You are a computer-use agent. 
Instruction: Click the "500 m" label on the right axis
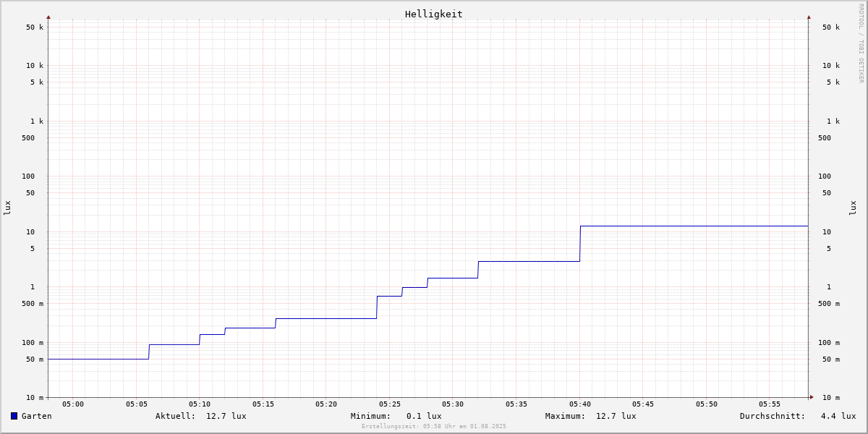(x=829, y=304)
